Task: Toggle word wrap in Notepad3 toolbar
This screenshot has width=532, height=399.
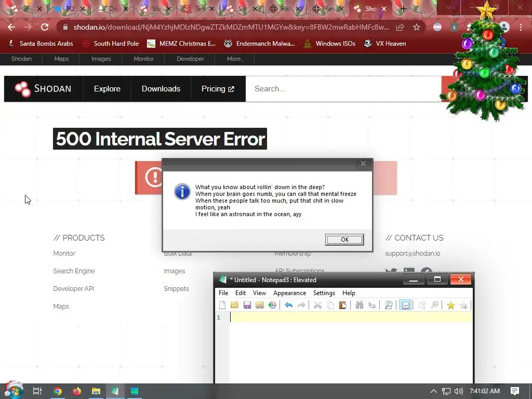Action: 405,305
